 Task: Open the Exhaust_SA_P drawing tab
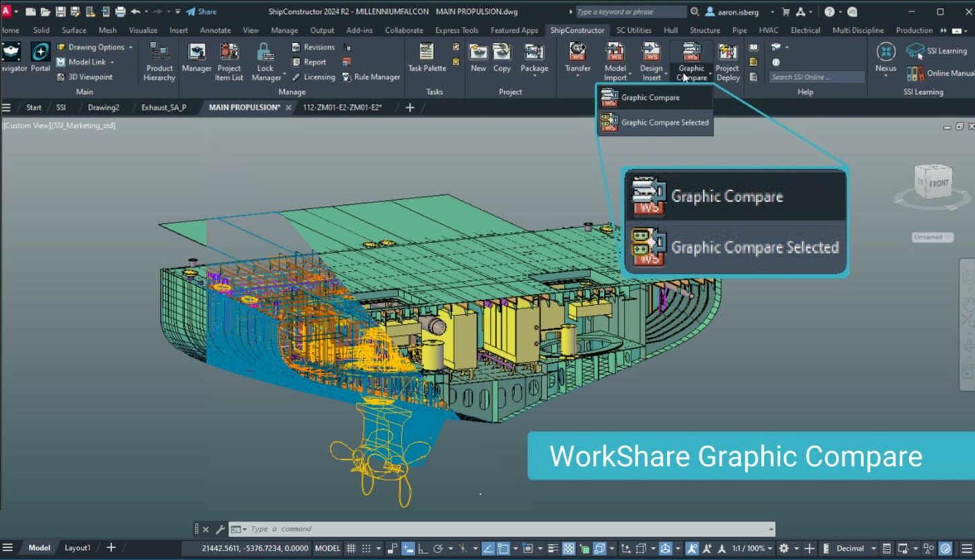pyautogui.click(x=163, y=107)
